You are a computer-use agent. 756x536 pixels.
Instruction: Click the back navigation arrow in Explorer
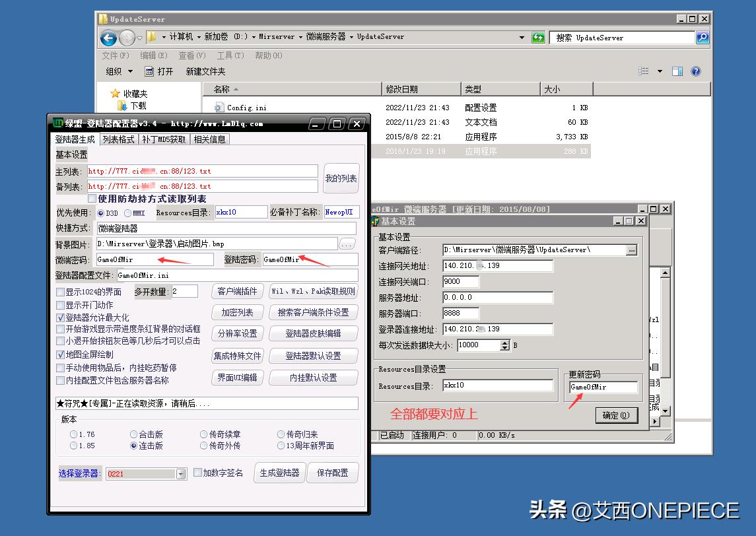(x=107, y=38)
